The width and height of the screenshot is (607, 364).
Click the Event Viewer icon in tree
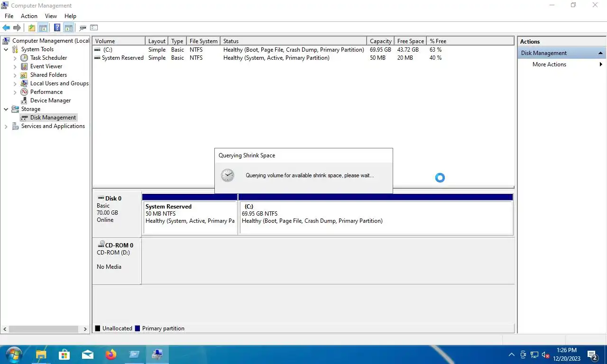(x=24, y=66)
